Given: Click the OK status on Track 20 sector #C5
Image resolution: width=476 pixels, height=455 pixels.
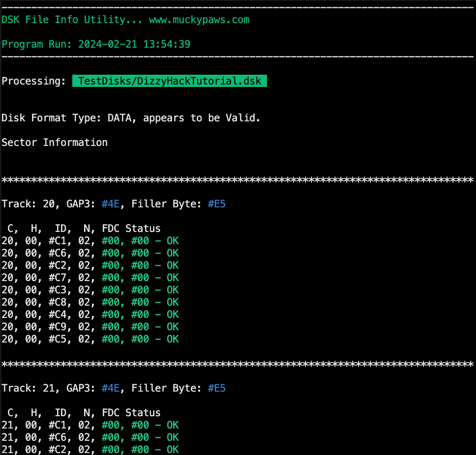Looking at the screenshot, I should pos(173,339).
